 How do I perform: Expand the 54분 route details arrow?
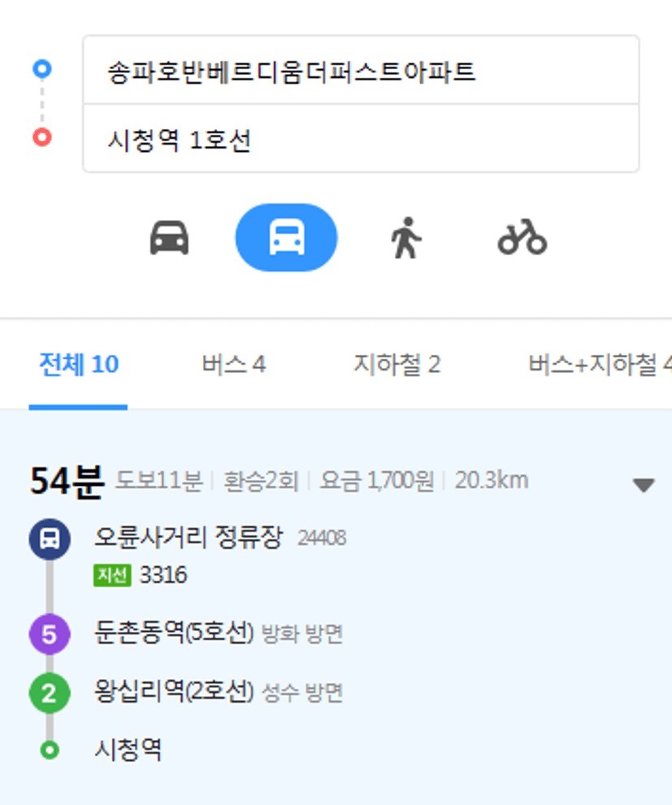pyautogui.click(x=644, y=485)
